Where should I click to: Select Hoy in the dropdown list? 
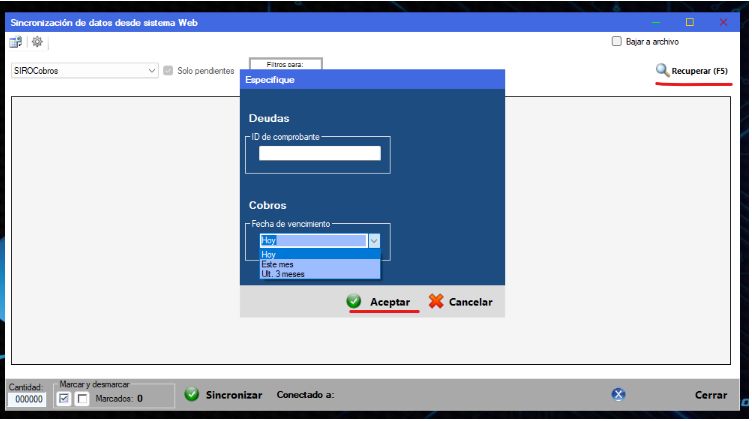(x=320, y=254)
